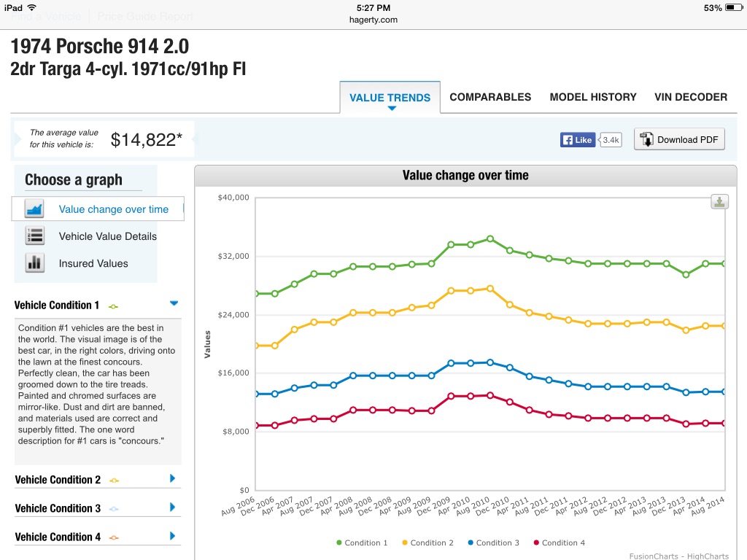Expand the Vehicle Condition 2 section

(x=173, y=479)
